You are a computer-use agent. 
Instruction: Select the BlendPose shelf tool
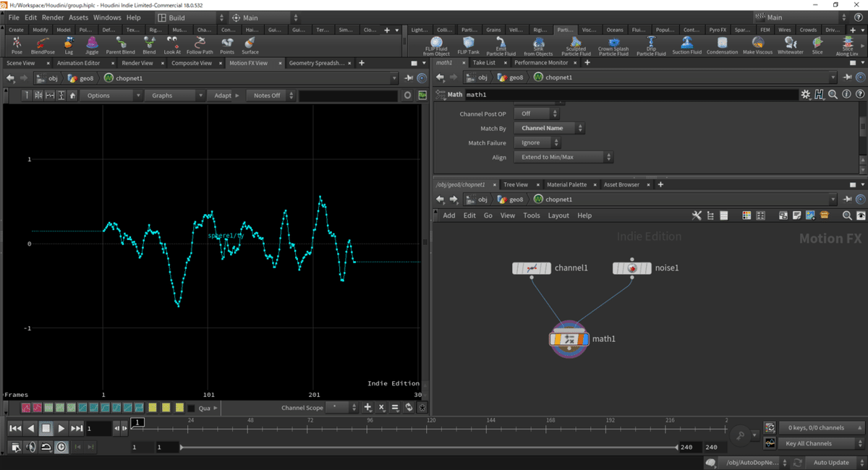click(43, 46)
